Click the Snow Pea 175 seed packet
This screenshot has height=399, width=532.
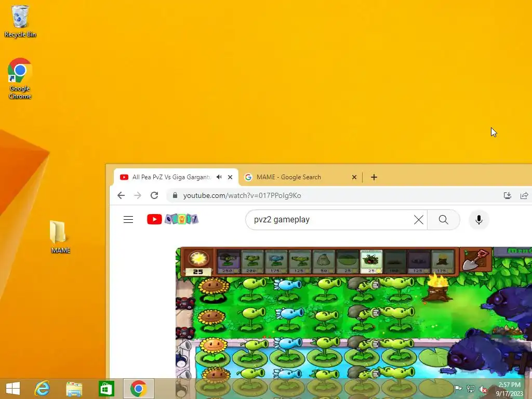tap(276, 262)
